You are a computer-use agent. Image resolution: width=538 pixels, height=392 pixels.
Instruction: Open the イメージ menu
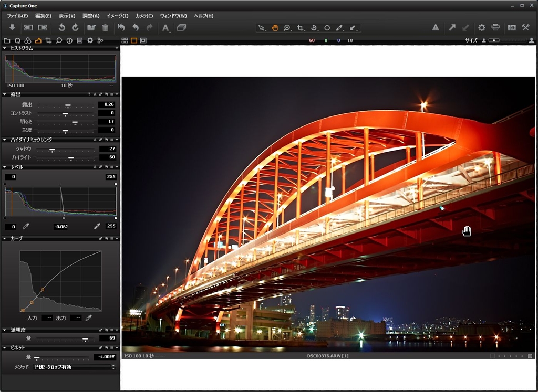pos(117,16)
